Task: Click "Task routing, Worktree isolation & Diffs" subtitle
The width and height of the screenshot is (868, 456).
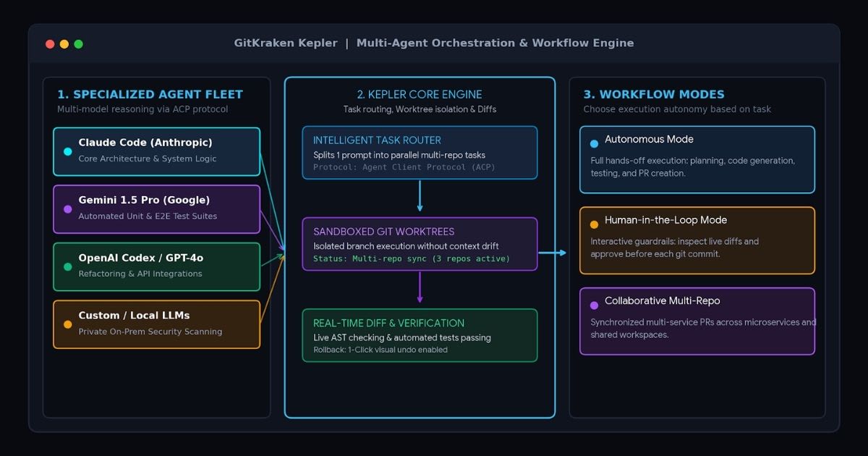Action: [x=420, y=109]
